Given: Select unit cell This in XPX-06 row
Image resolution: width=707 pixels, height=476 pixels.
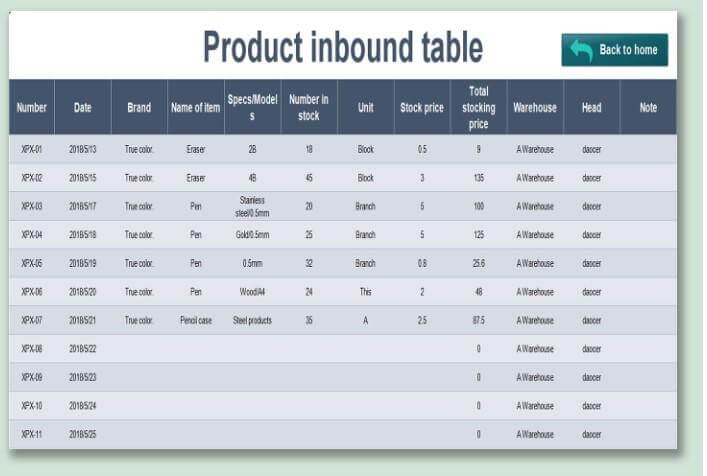Looking at the screenshot, I should point(366,292).
